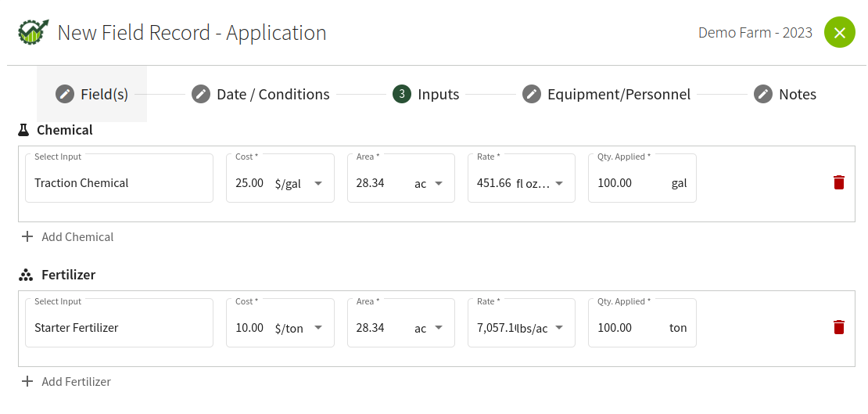Image resolution: width=868 pixels, height=414 pixels.
Task: Click the farm logo in the header
Action: pyautogui.click(x=33, y=32)
